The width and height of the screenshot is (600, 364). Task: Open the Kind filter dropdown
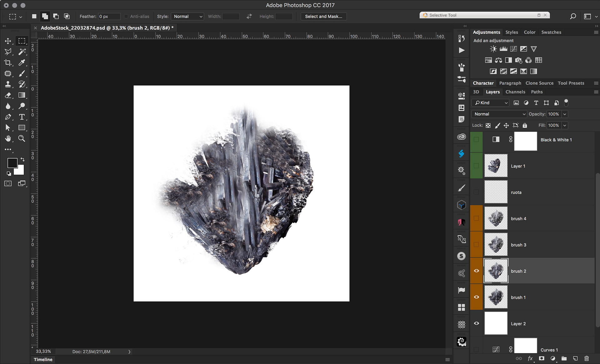point(491,103)
